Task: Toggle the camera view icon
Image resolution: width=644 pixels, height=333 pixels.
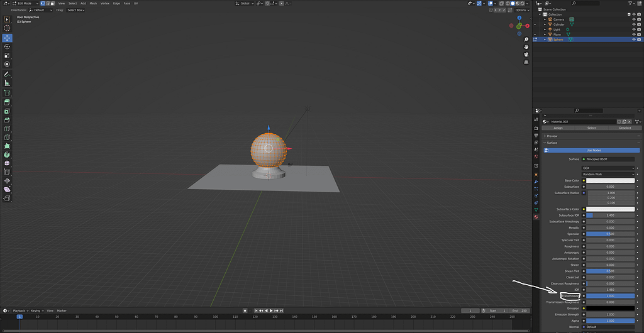Action: point(526,55)
